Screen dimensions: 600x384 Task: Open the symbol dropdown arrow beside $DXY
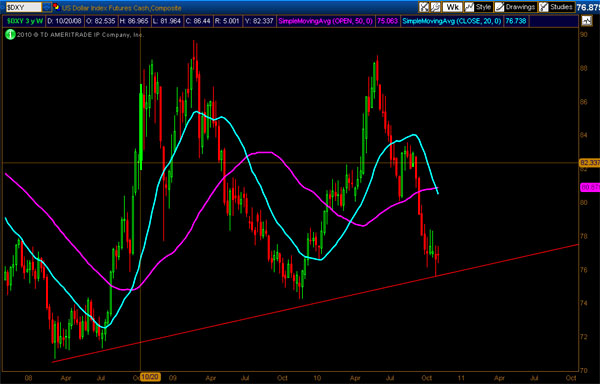point(47,7)
